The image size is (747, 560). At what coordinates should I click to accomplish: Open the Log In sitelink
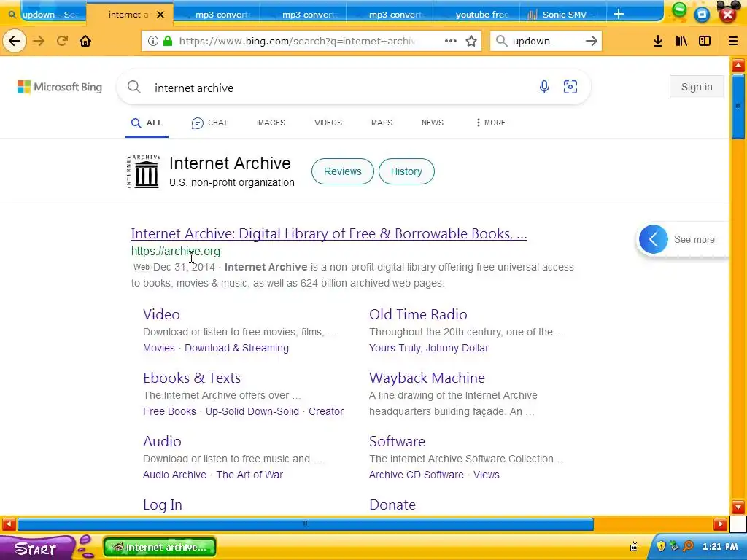click(163, 505)
